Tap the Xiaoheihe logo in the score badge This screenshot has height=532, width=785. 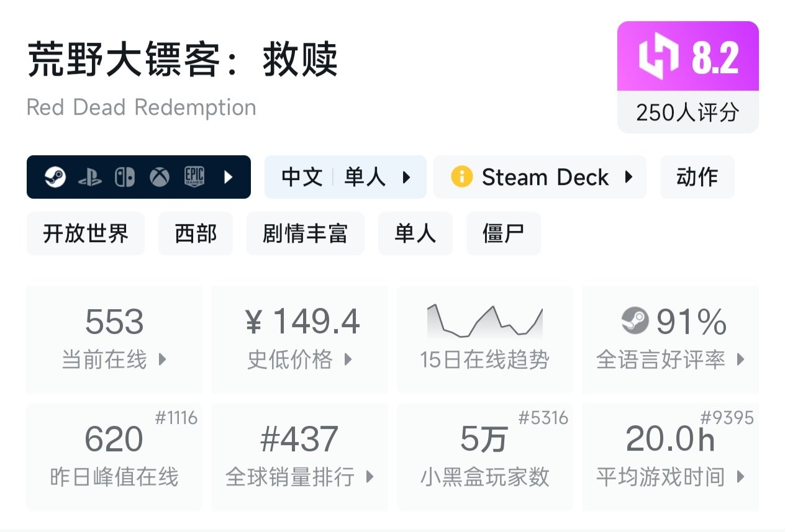(660, 58)
